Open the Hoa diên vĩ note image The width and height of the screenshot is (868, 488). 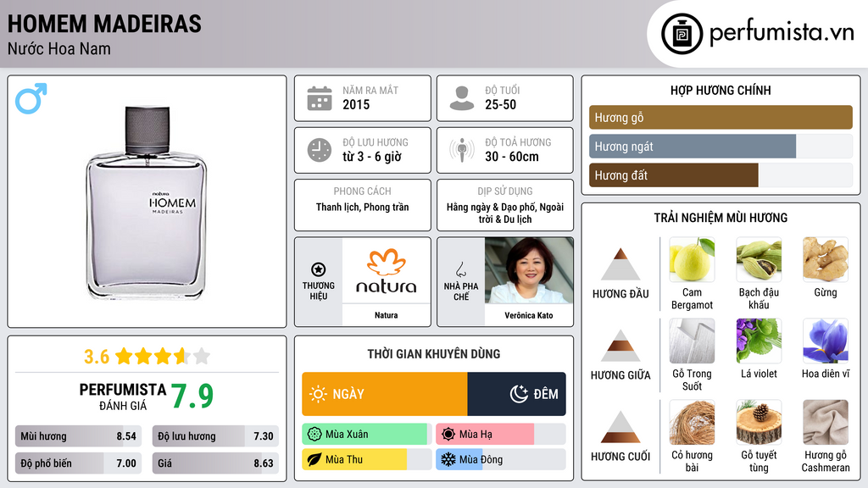[826, 341]
